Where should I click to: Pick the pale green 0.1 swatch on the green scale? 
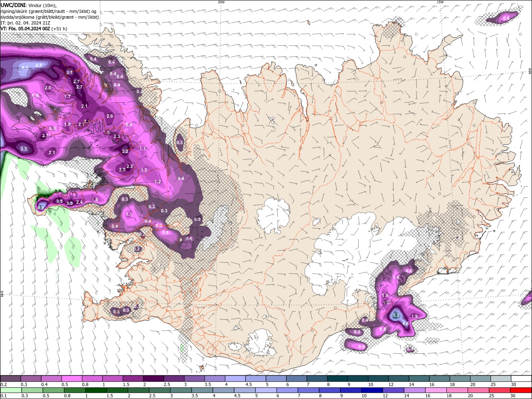click(10, 390)
